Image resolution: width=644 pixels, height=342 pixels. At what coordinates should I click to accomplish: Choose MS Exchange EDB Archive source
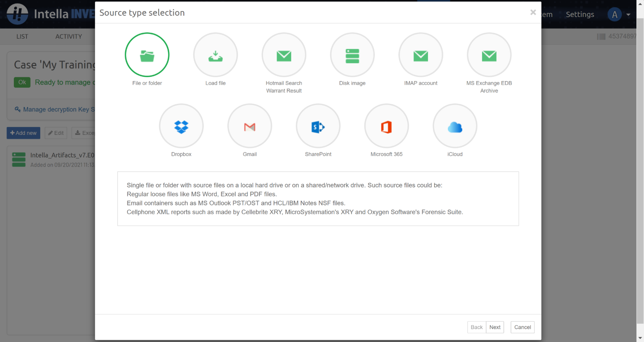click(x=489, y=55)
